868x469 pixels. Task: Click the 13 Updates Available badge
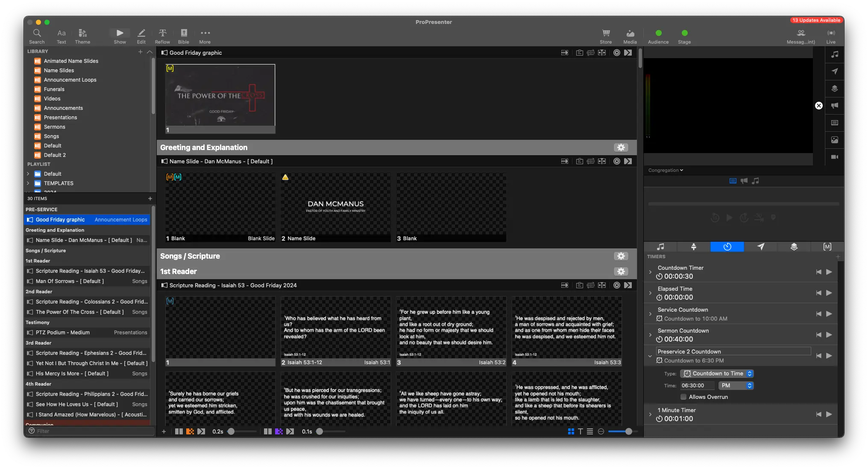pos(816,20)
